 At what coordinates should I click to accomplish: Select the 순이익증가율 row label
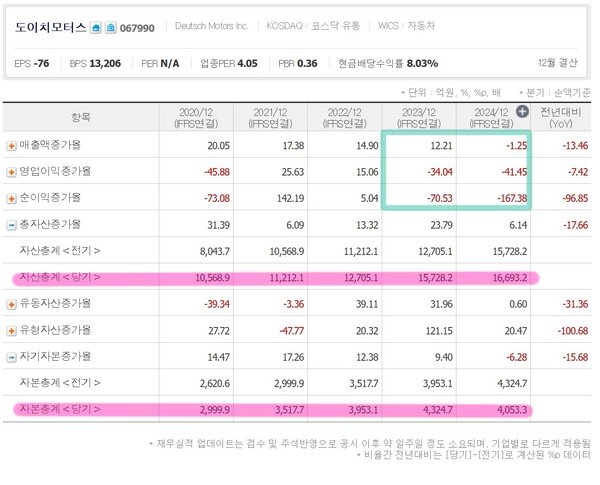[50, 198]
